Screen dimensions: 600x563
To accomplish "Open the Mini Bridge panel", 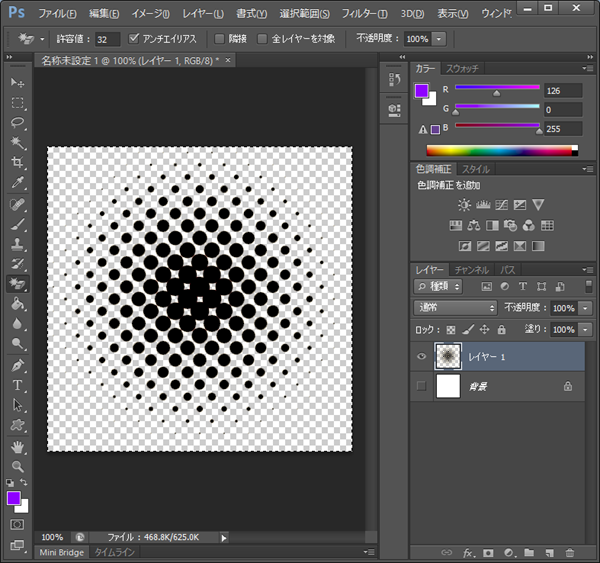I will tap(62, 552).
